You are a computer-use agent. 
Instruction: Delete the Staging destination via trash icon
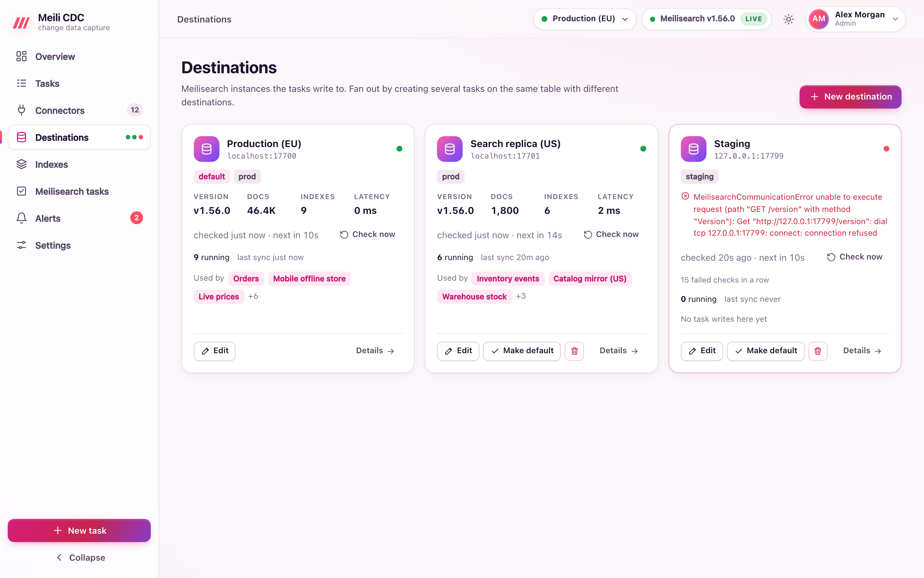(818, 351)
